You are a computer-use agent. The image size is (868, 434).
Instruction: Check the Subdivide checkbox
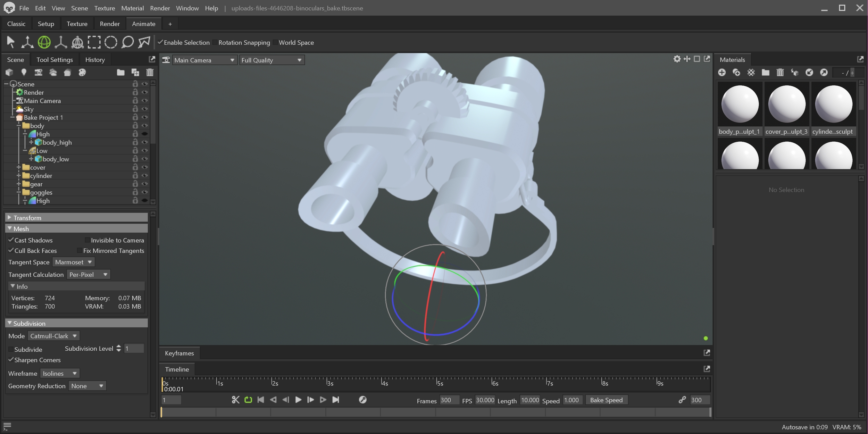pyautogui.click(x=11, y=349)
